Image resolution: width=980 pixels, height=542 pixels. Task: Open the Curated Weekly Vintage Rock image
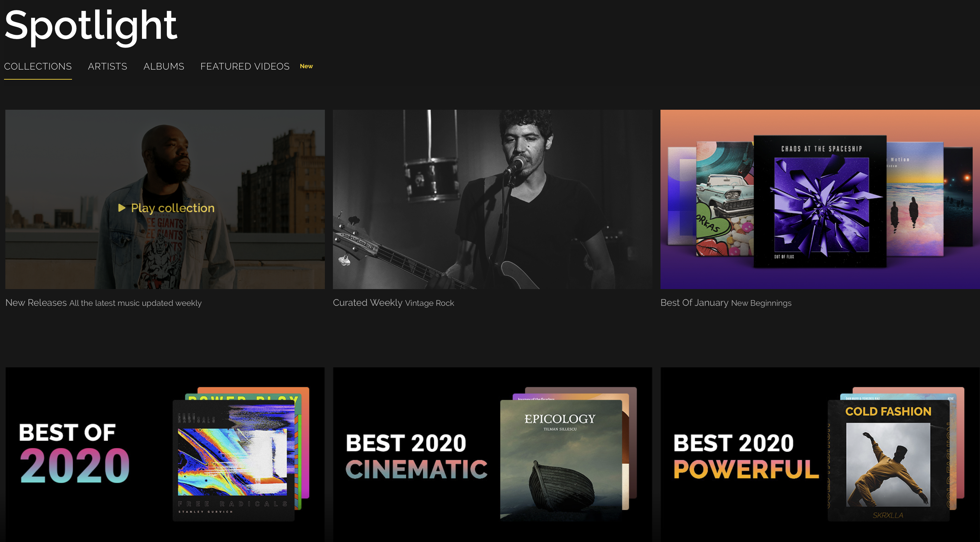click(x=492, y=199)
